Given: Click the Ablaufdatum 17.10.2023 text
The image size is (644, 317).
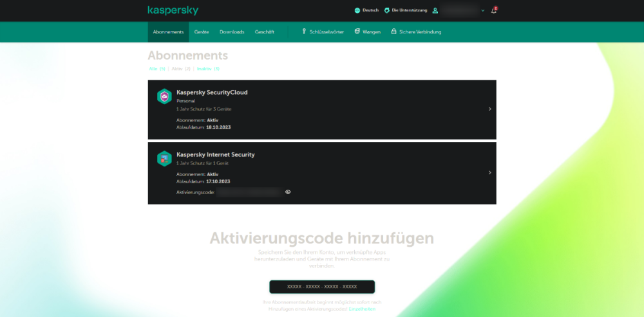Looking at the screenshot, I should (x=204, y=181).
